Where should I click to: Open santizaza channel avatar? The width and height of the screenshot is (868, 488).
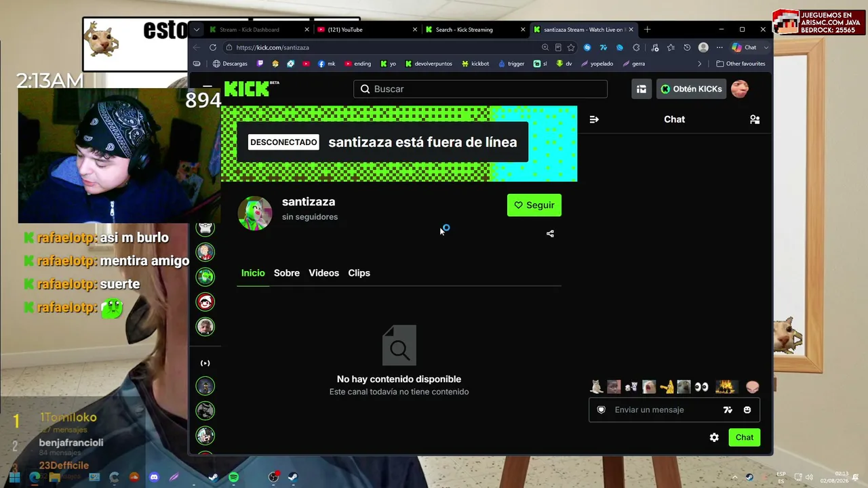click(x=255, y=213)
